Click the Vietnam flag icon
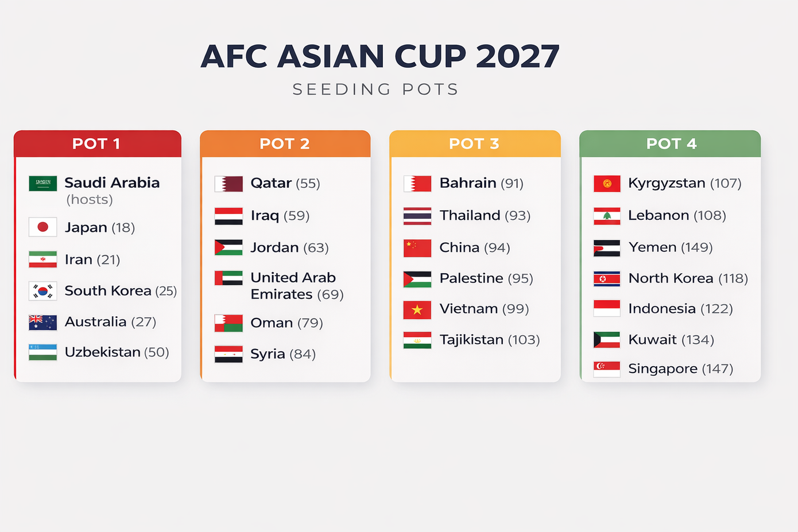798x532 pixels. tap(417, 310)
